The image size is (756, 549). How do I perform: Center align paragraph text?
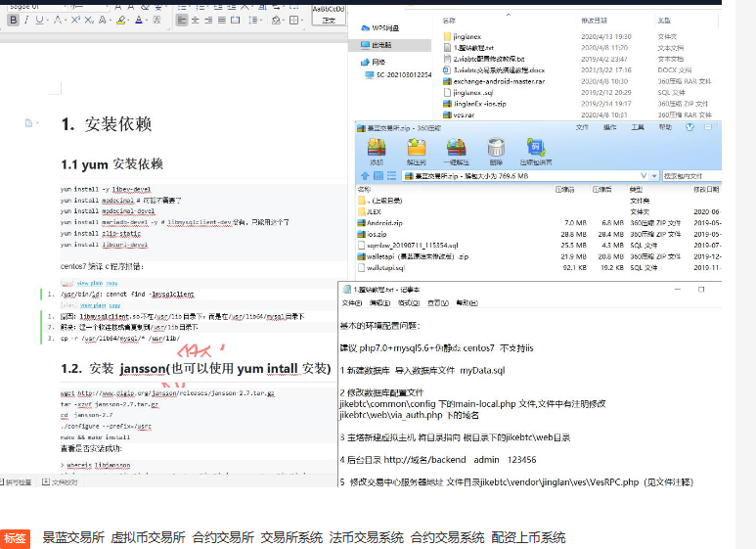tap(196, 20)
